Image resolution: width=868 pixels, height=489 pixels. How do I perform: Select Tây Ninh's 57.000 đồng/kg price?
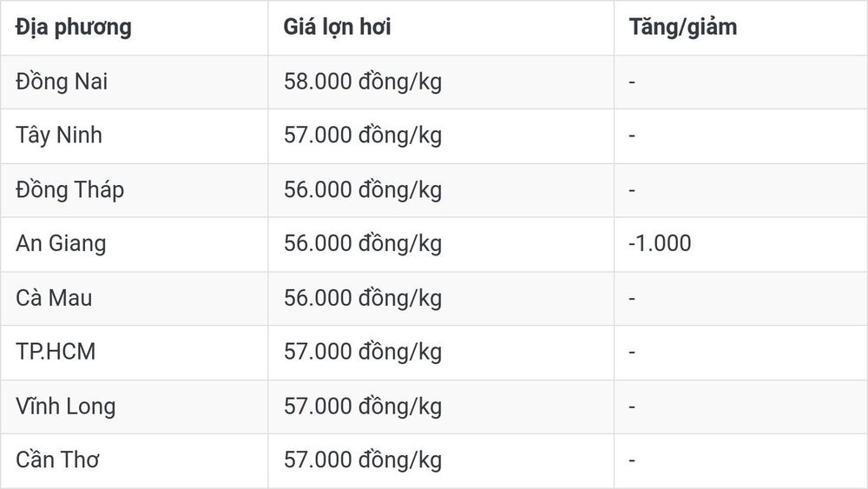point(363,135)
